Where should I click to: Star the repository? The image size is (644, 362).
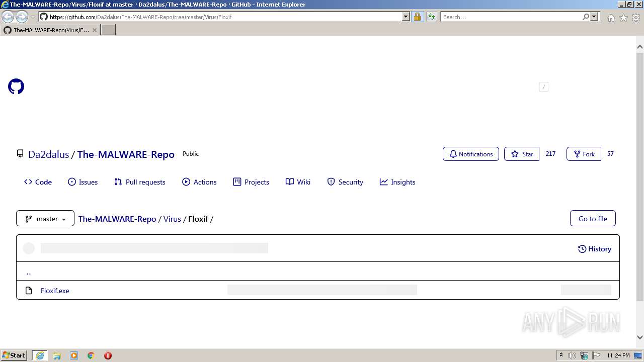tap(522, 154)
